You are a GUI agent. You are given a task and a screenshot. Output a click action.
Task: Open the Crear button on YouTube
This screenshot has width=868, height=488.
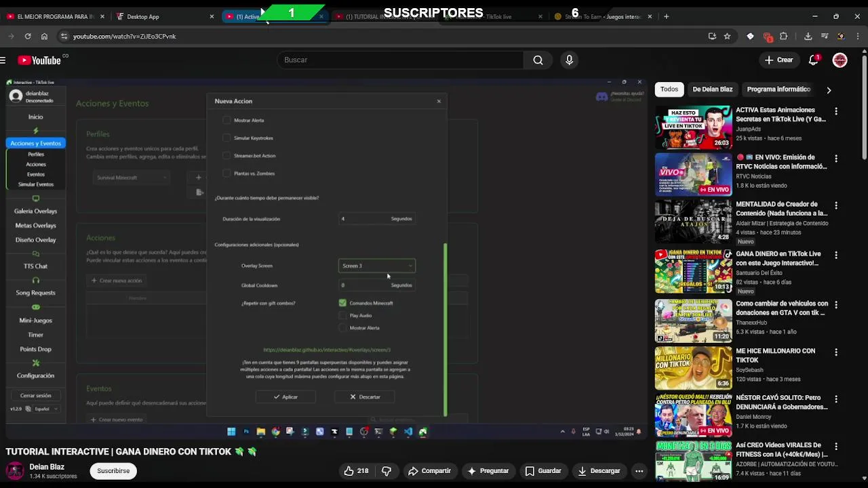[x=778, y=60]
